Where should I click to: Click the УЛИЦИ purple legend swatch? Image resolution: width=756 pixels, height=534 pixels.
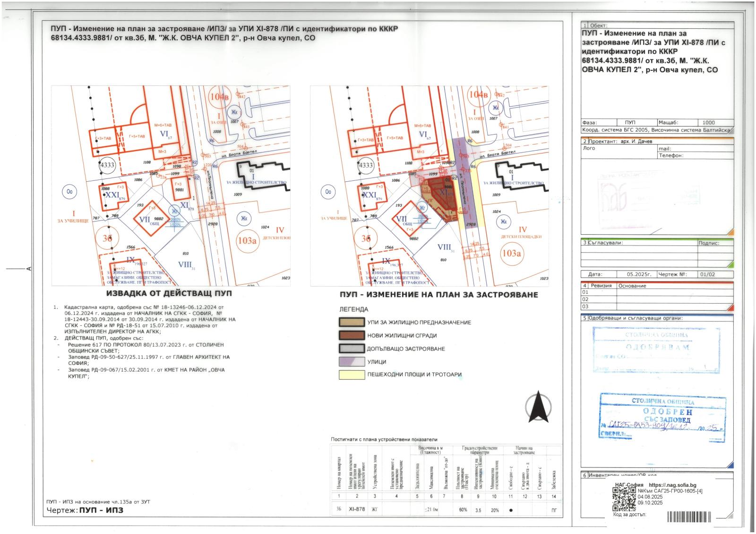point(351,362)
